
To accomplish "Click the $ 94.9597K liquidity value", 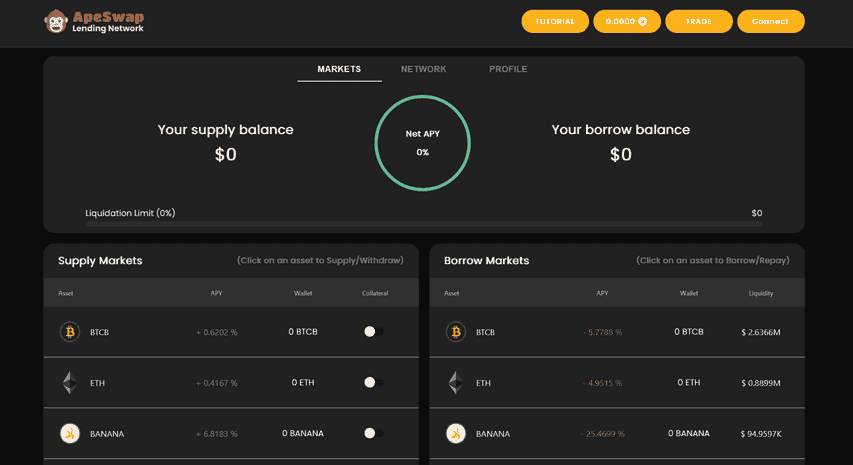I will pyautogui.click(x=761, y=434).
